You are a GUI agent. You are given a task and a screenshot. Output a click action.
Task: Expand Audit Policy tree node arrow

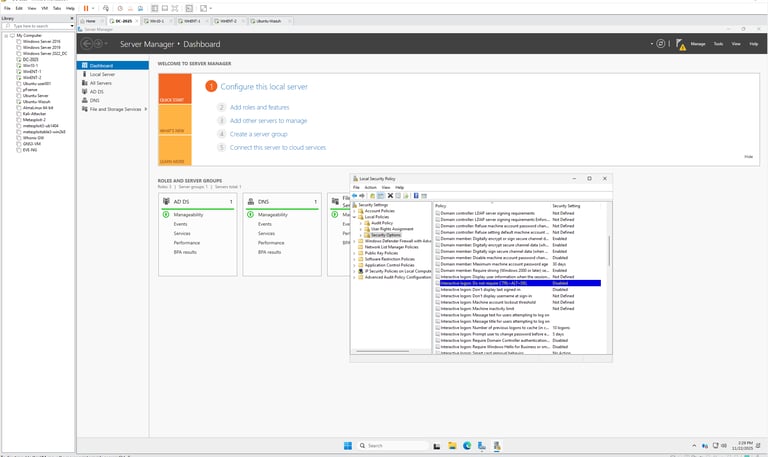point(361,223)
